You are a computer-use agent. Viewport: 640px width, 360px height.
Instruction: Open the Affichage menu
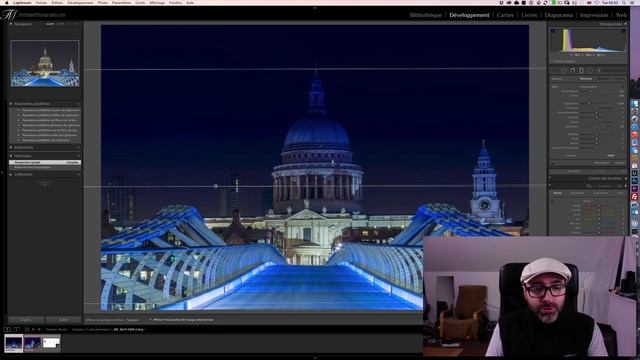pyautogui.click(x=157, y=2)
